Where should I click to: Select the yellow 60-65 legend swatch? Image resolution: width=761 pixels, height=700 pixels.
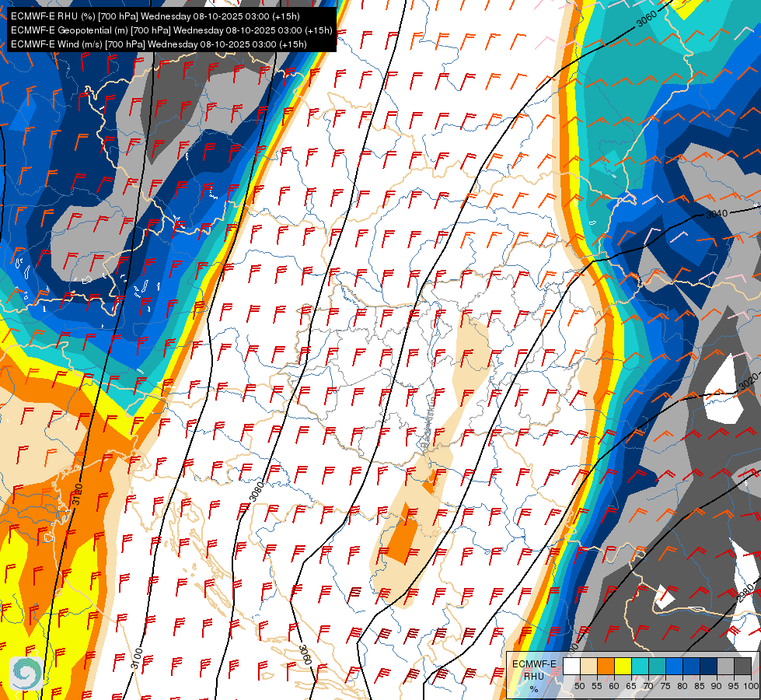coord(623,666)
